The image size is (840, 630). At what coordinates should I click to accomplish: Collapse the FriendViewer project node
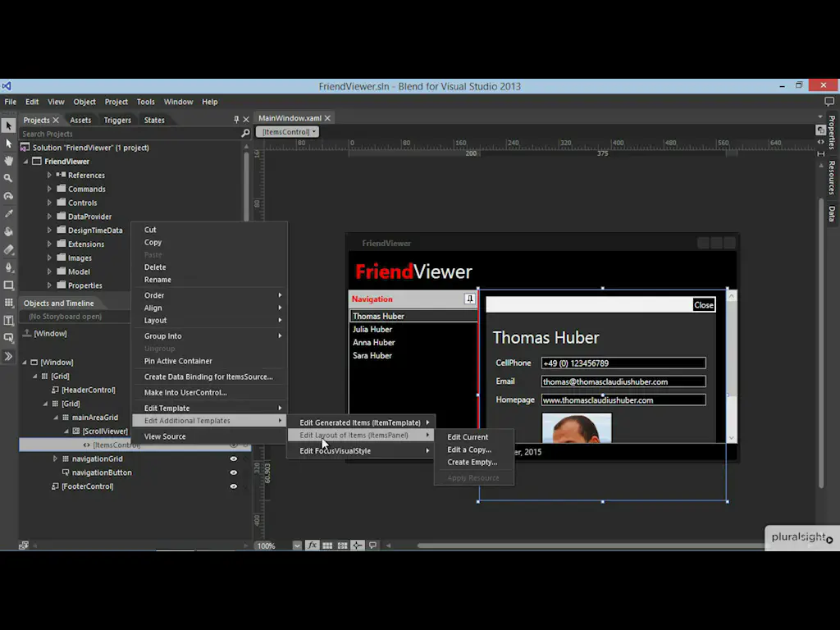click(x=25, y=162)
